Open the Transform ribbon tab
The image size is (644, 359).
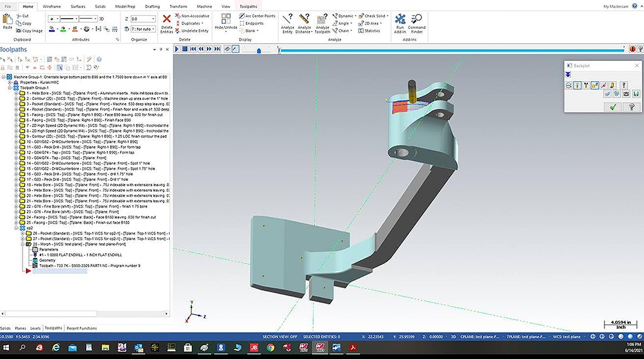coord(178,6)
